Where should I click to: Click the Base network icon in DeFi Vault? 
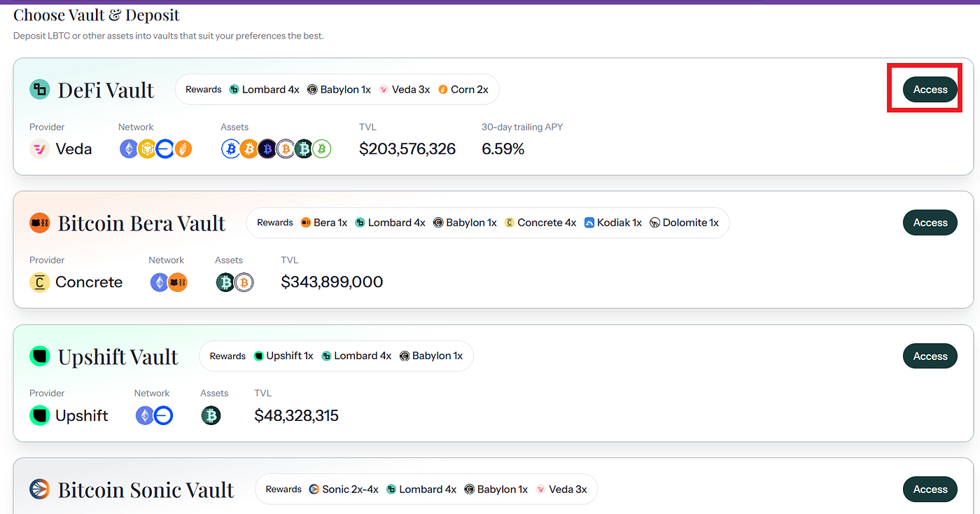pyautogui.click(x=164, y=149)
